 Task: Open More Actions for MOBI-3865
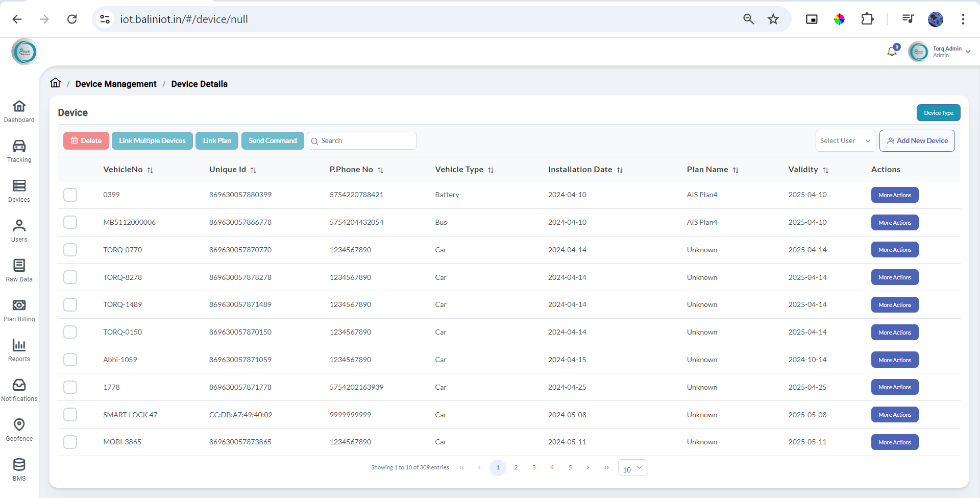tap(894, 442)
